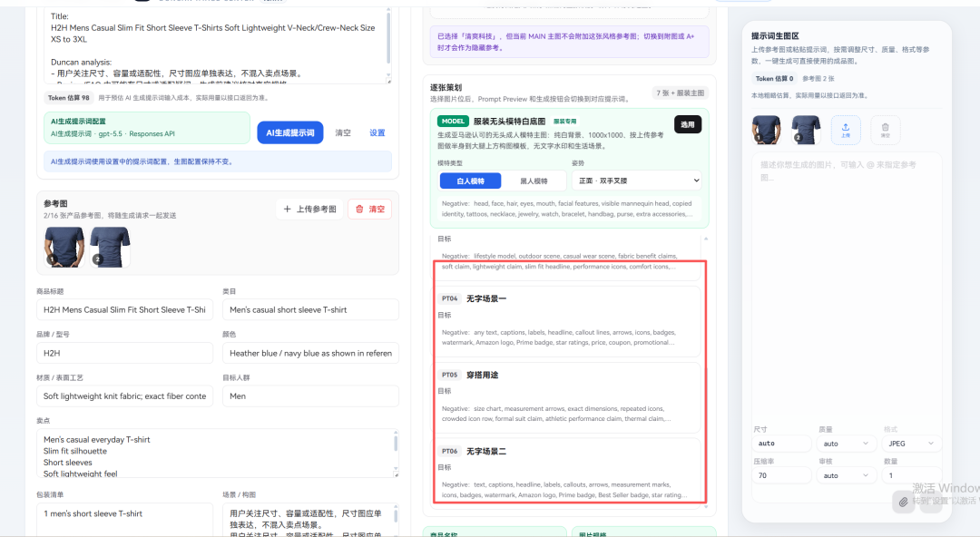
Task: Click the 颜色 field with Heather blue / navy blue
Action: point(310,353)
